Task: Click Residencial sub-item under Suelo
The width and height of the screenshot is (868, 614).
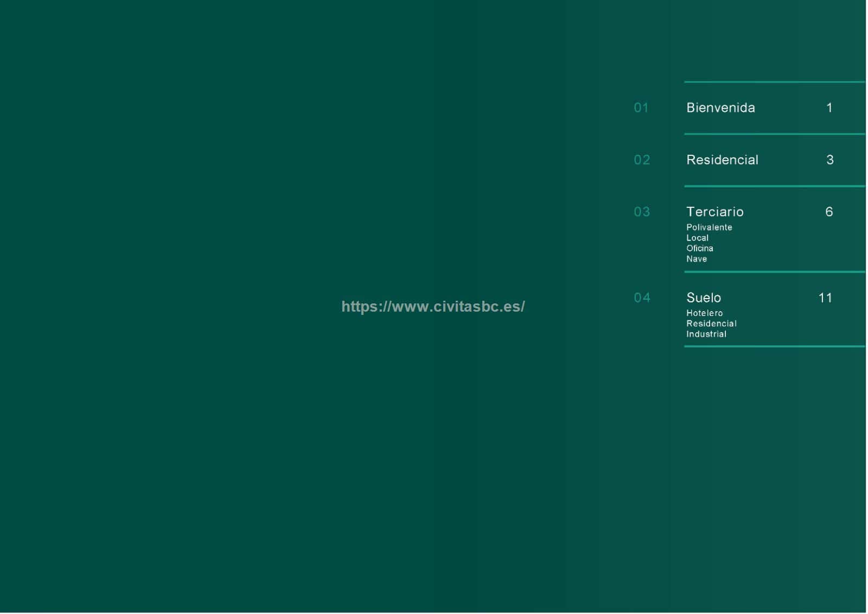Action: [711, 324]
